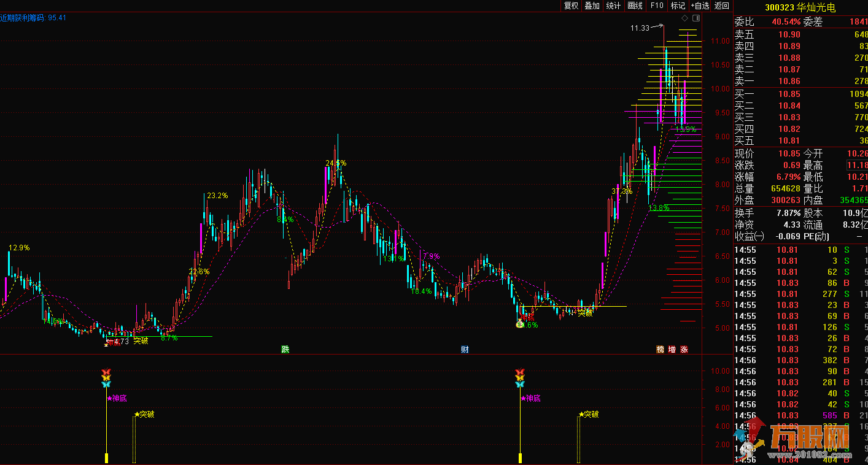Image resolution: width=868 pixels, height=465 pixels.
Task: Click the 委比 value 40.54%
Action: point(786,21)
